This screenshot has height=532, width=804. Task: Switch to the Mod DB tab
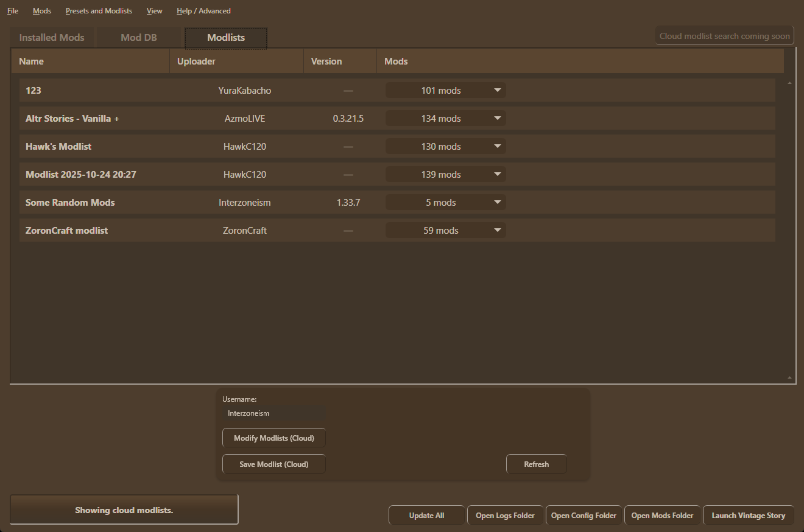click(139, 37)
